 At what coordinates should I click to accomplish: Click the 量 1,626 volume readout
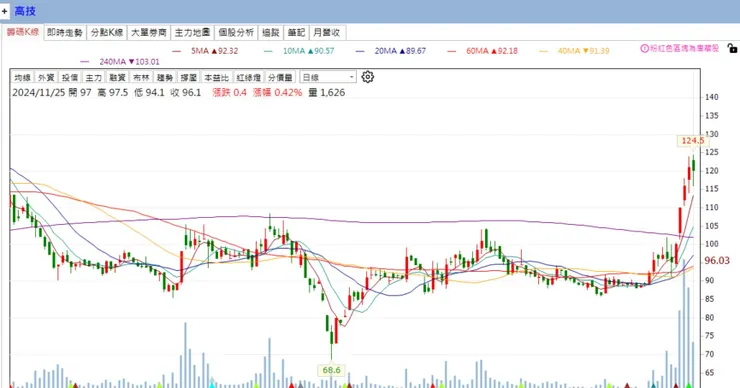coord(327,93)
